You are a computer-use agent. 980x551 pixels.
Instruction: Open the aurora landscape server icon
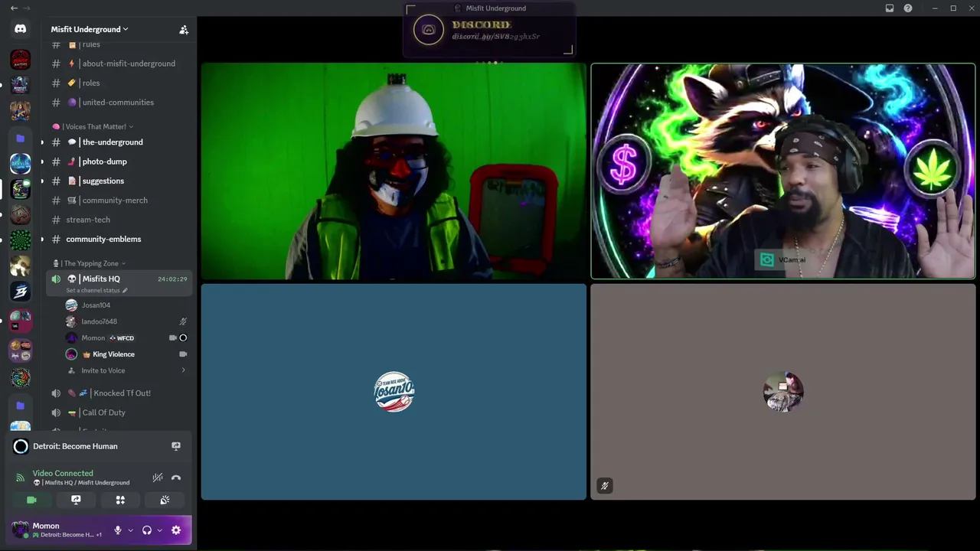21,163
